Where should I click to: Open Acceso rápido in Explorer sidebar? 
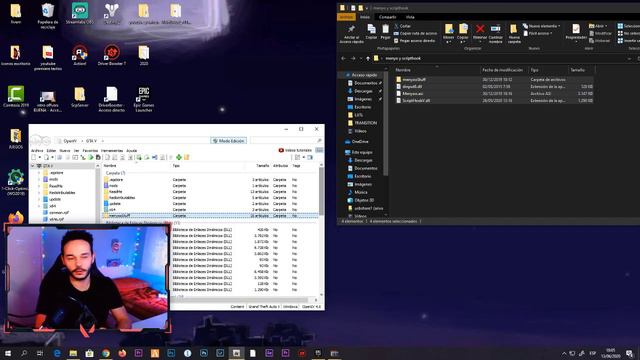point(361,75)
